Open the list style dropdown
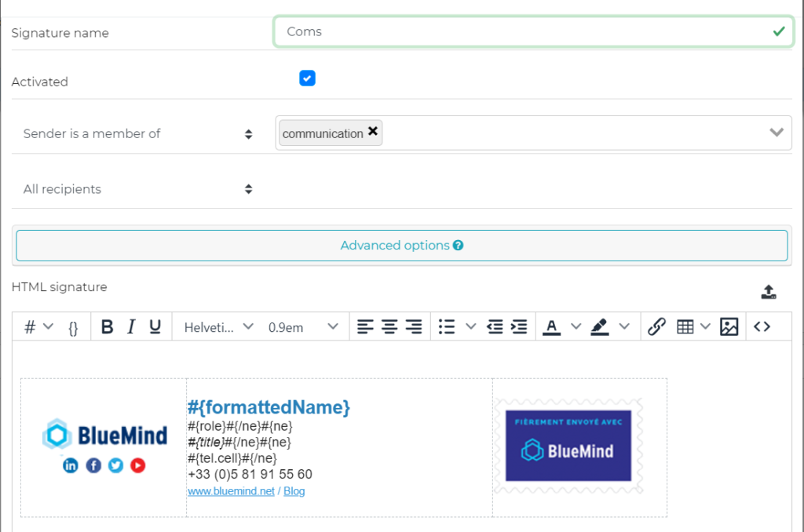Viewport: 804px width, 532px height. [x=470, y=326]
